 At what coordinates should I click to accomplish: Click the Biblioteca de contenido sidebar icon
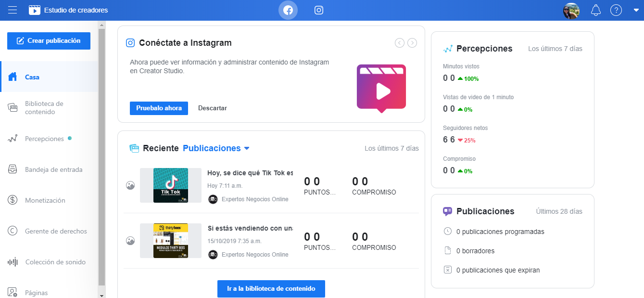pos(13,108)
